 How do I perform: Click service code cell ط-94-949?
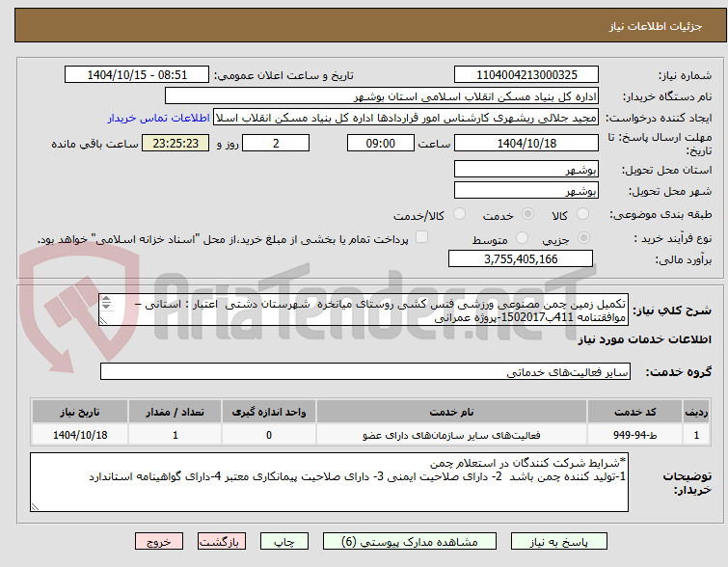(634, 435)
